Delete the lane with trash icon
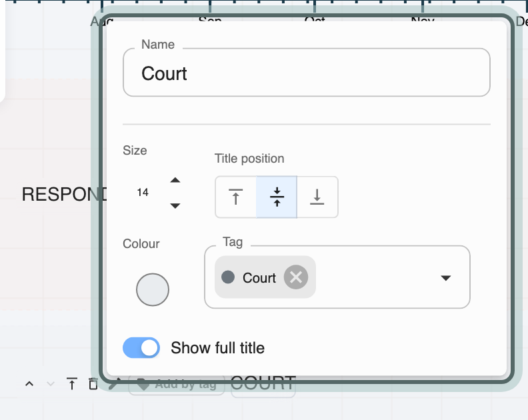528x420 pixels. pos(93,383)
